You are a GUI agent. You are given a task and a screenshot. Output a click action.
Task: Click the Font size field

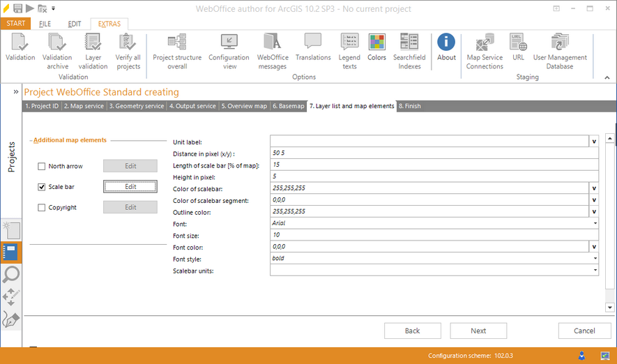pos(434,235)
